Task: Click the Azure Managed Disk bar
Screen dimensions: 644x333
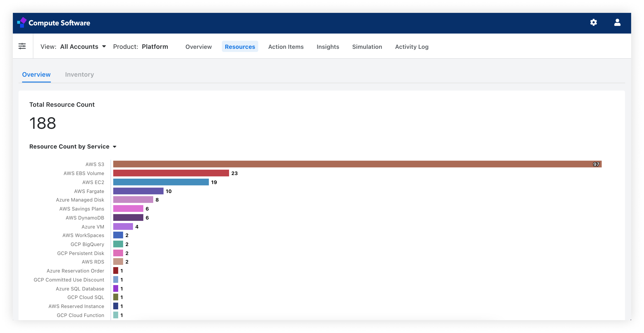Action: tap(133, 200)
